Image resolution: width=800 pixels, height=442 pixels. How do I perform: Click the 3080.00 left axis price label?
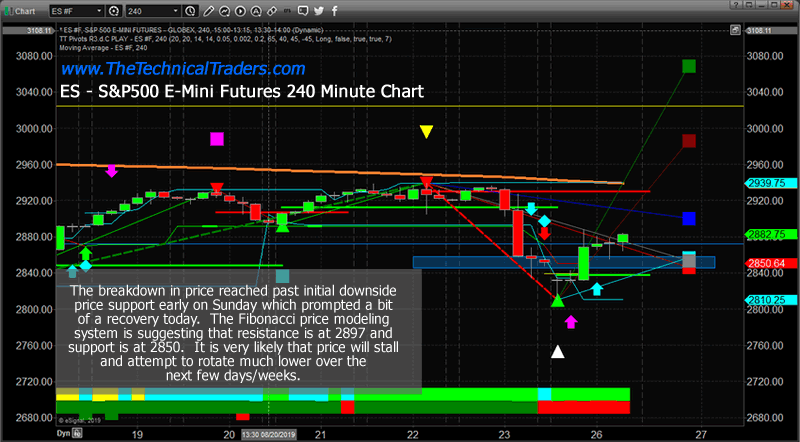[34, 56]
